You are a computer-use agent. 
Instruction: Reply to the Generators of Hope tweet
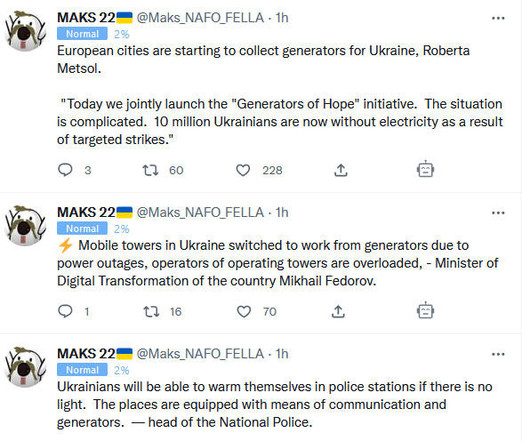coord(65,170)
